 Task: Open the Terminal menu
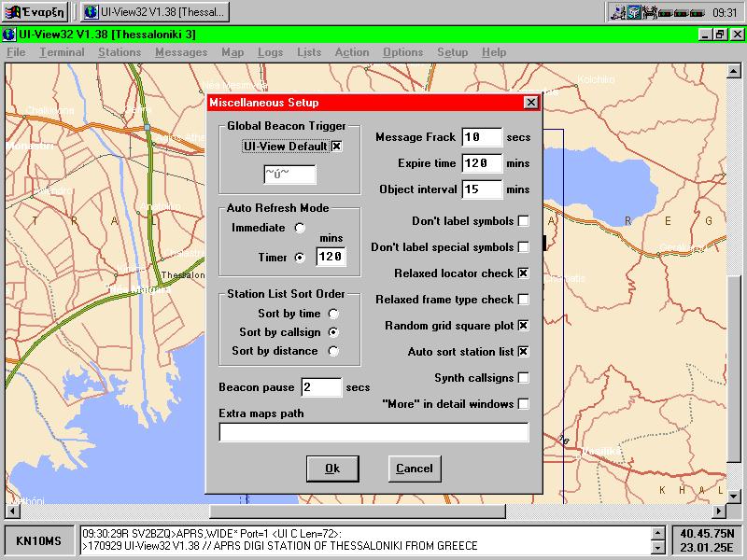(62, 52)
